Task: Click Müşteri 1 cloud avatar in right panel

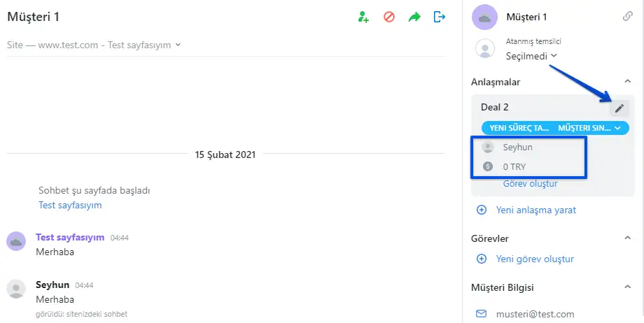Action: [484, 17]
